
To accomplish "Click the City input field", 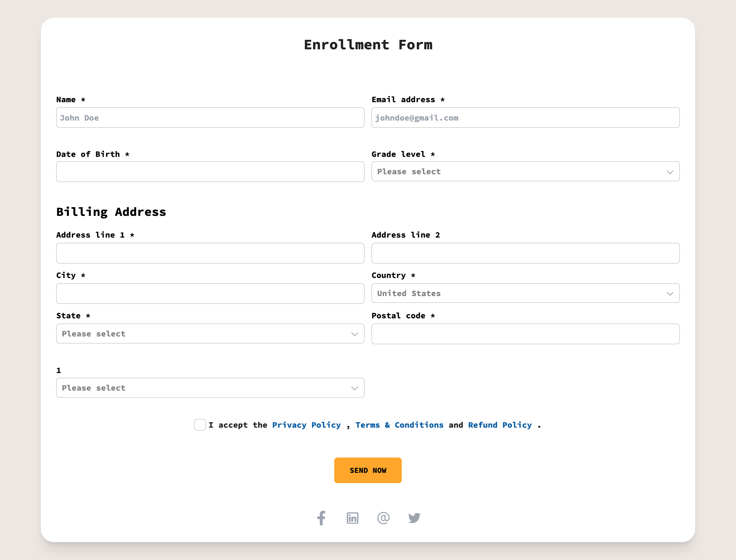I will [210, 293].
